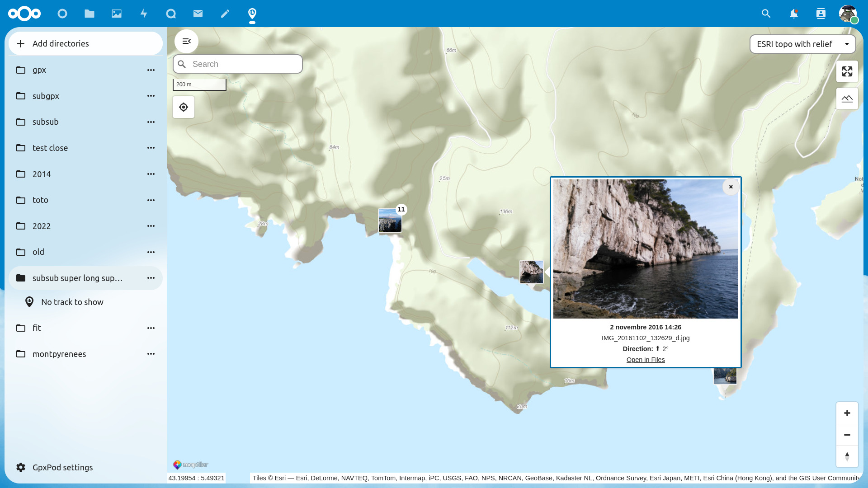The height and width of the screenshot is (488, 868).
Task: Open the Photos app icon
Action: tap(117, 14)
